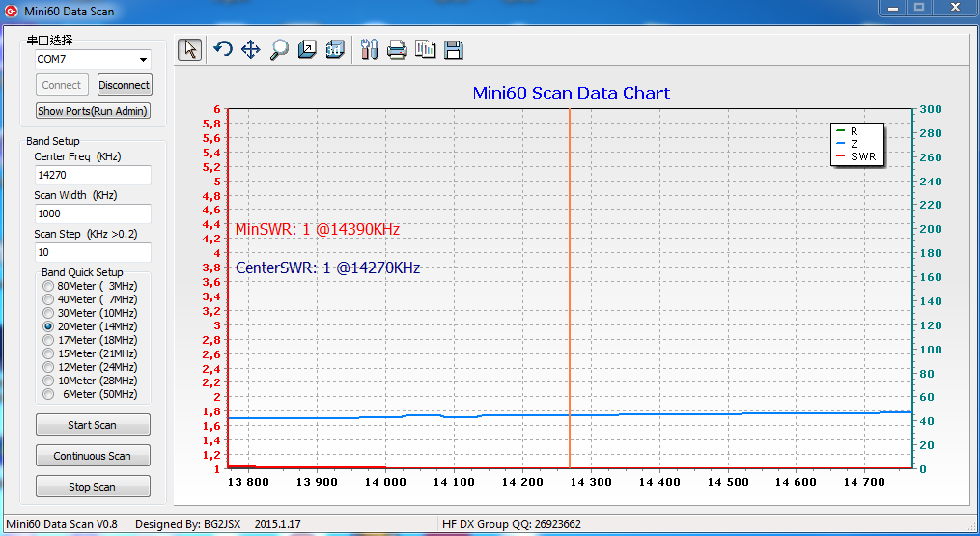This screenshot has height=536, width=980.
Task: Choose the 30Meter (10MHz) band option
Action: point(48,313)
